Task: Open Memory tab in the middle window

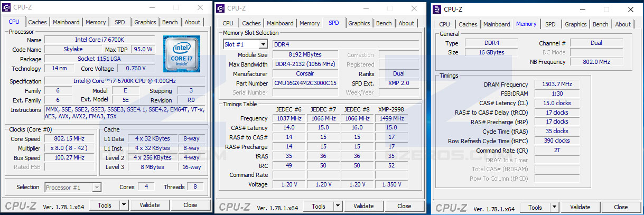Action: pyautogui.click(x=310, y=23)
